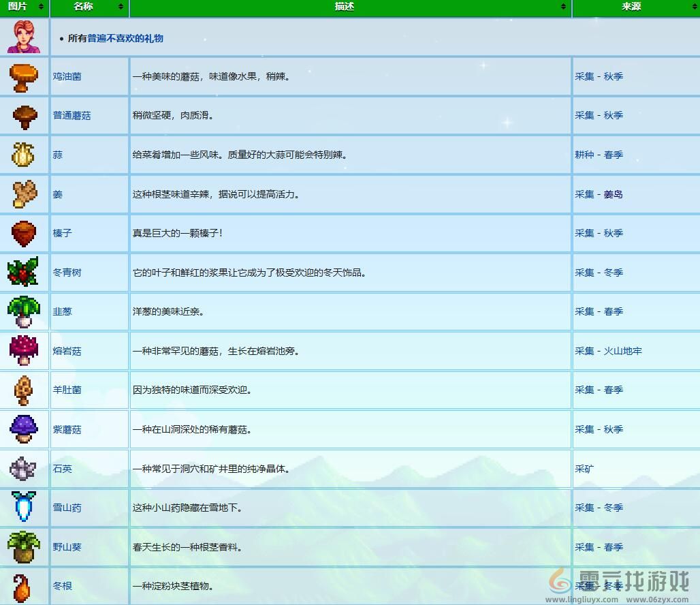Click the purple mushroom (紫蘑菇) icon
700x605 pixels.
pos(25,429)
